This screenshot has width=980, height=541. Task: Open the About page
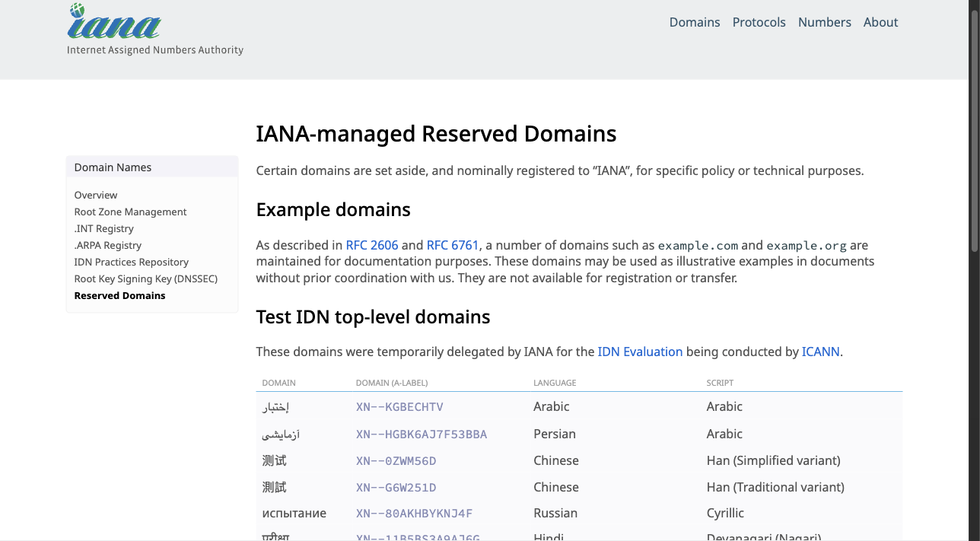coord(880,22)
